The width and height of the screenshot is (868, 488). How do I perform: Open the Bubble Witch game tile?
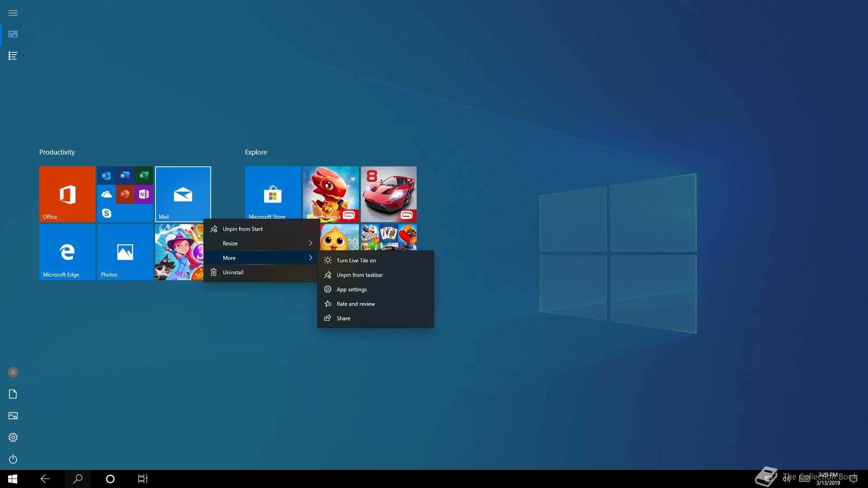pyautogui.click(x=179, y=252)
